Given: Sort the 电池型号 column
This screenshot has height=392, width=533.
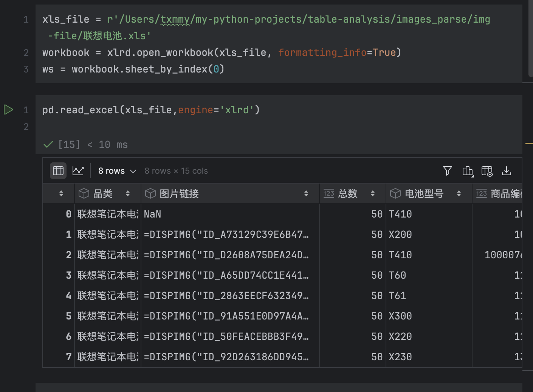Looking at the screenshot, I should (459, 193).
